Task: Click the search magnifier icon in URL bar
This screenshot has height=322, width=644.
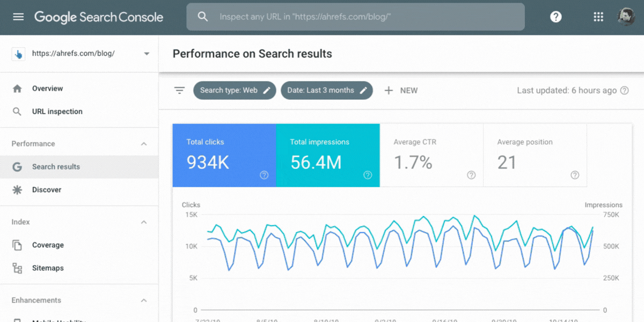Action: [203, 17]
